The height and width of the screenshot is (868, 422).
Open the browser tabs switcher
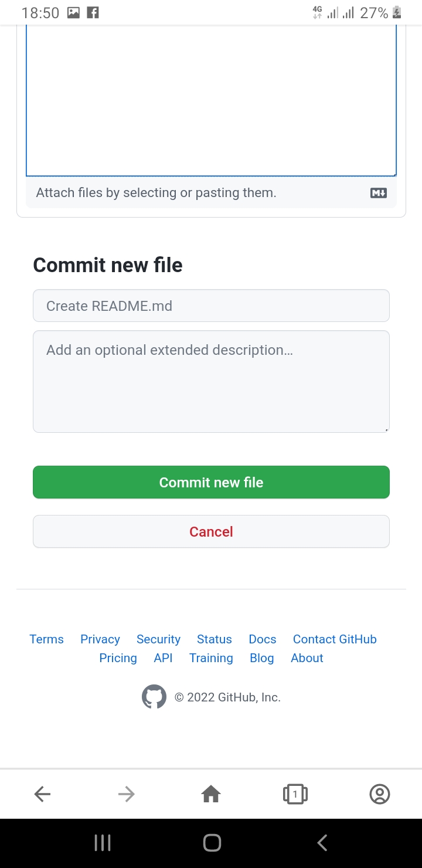click(x=295, y=794)
